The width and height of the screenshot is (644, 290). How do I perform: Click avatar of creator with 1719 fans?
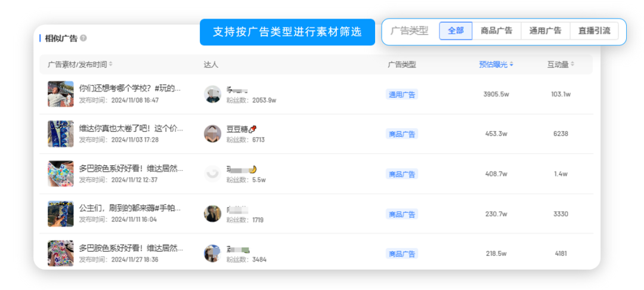(x=212, y=214)
